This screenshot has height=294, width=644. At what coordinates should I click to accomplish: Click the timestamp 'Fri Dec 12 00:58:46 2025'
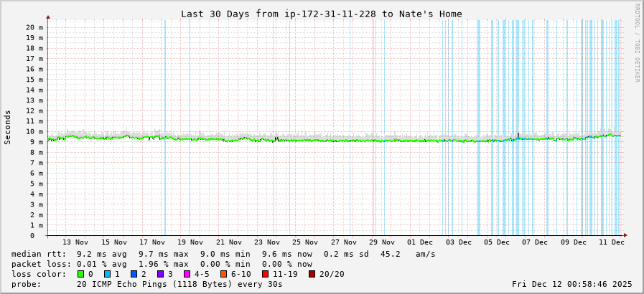click(571, 284)
